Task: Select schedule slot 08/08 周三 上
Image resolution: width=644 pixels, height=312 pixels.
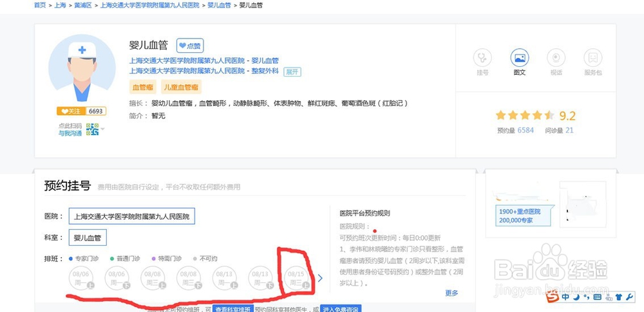Action: point(153,279)
